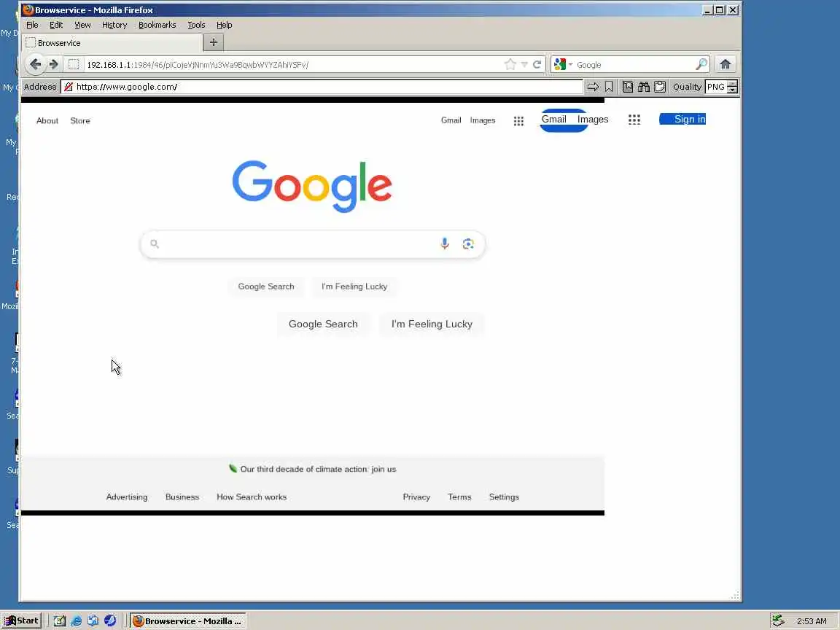840x630 pixels.
Task: Click the magnifier search icon
Action: click(x=701, y=64)
